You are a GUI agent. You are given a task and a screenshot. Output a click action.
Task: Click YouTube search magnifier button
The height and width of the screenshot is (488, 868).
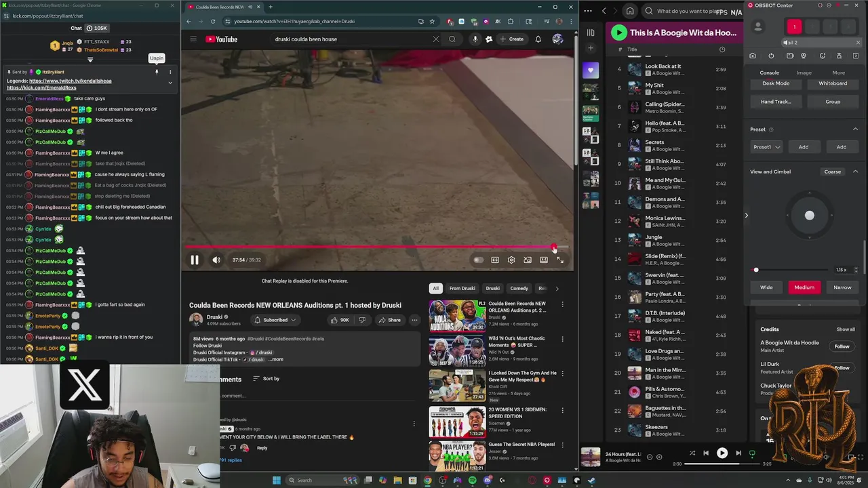point(452,39)
